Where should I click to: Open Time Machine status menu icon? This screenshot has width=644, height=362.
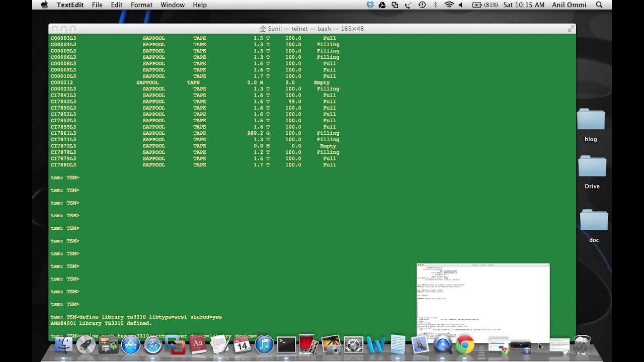422,5
